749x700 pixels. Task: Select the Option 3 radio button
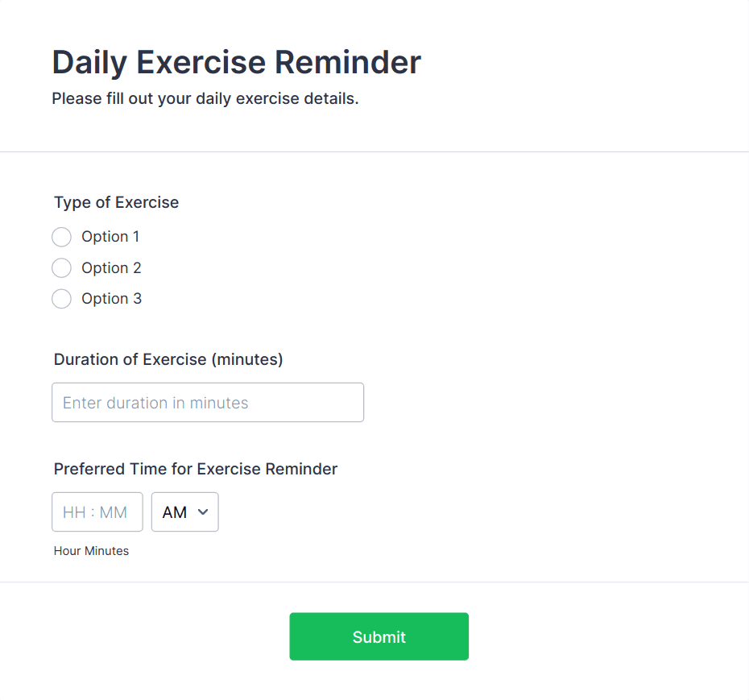61,299
